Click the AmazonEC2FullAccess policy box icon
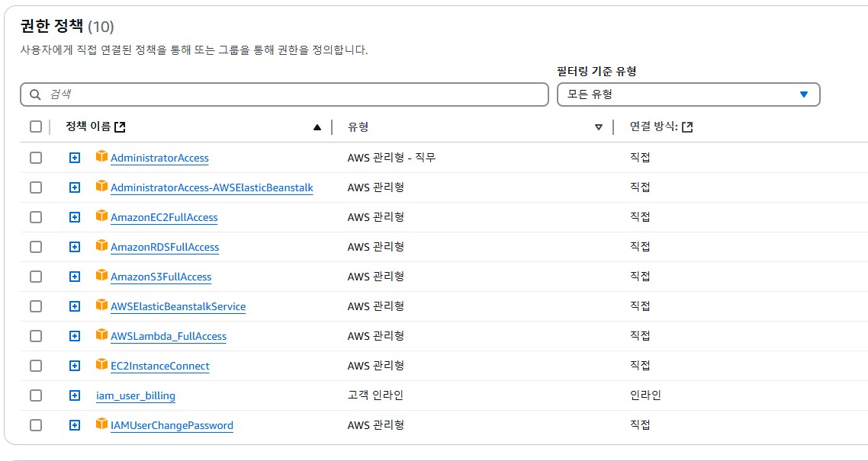868x461 pixels. tap(101, 216)
